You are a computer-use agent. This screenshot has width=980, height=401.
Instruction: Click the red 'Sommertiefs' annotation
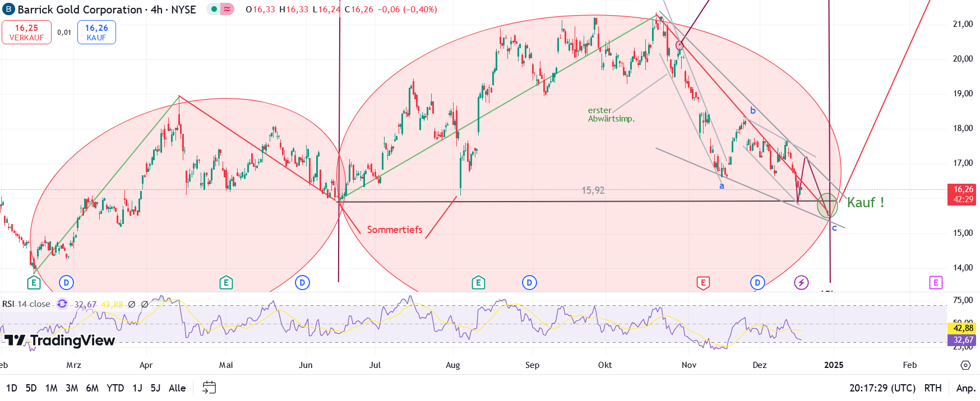[x=395, y=230]
